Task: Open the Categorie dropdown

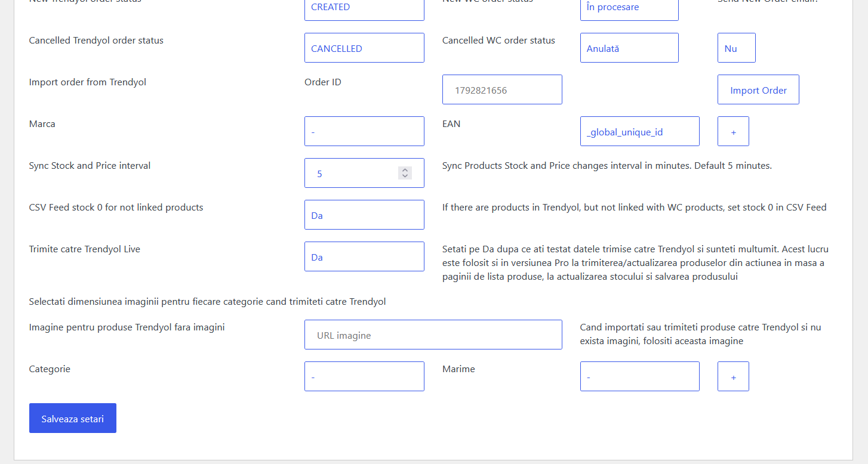Action: [364, 376]
